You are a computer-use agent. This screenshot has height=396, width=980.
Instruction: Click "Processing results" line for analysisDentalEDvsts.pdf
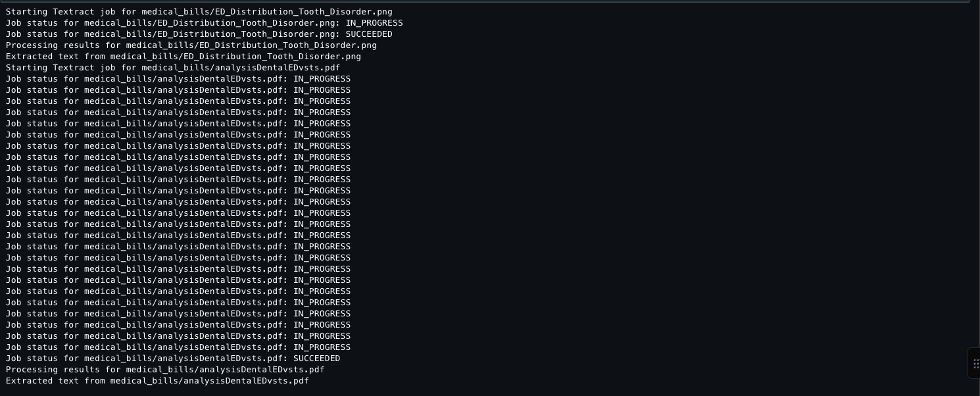164,370
